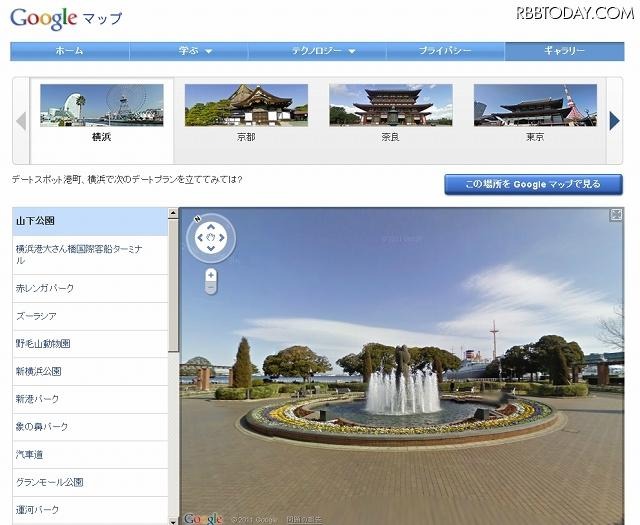Zoom out with the minus button

pos(211,288)
